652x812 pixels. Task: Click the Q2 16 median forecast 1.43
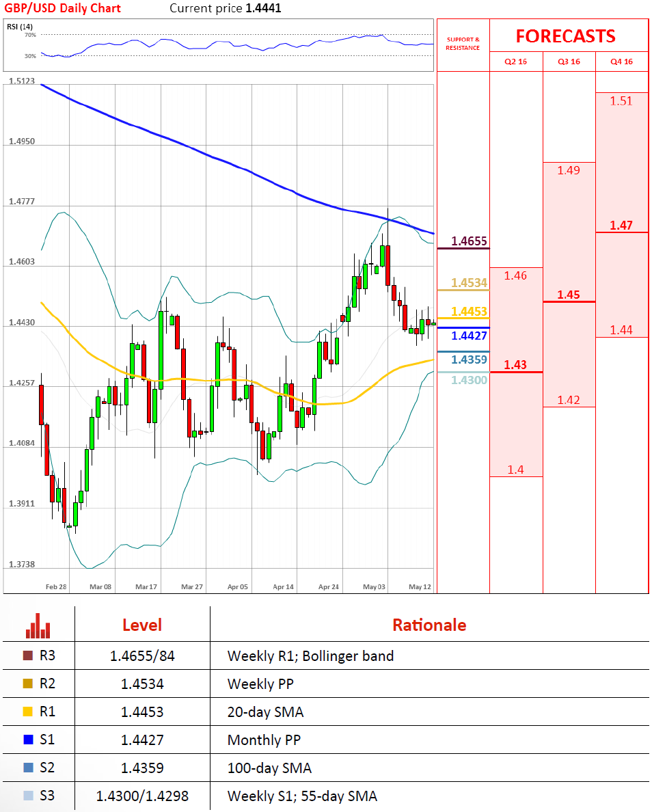515,364
